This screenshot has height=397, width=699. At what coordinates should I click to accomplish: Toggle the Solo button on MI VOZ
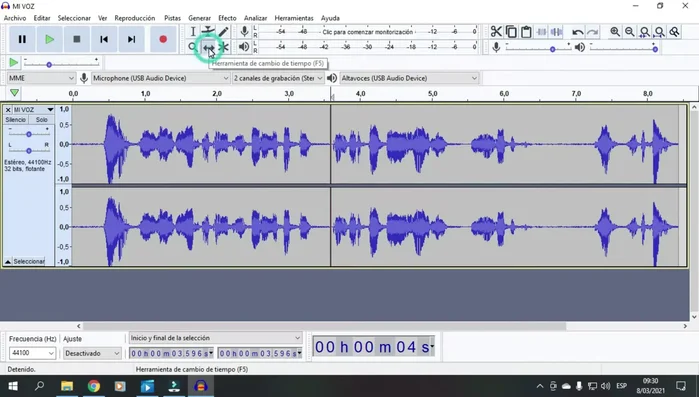tap(41, 119)
